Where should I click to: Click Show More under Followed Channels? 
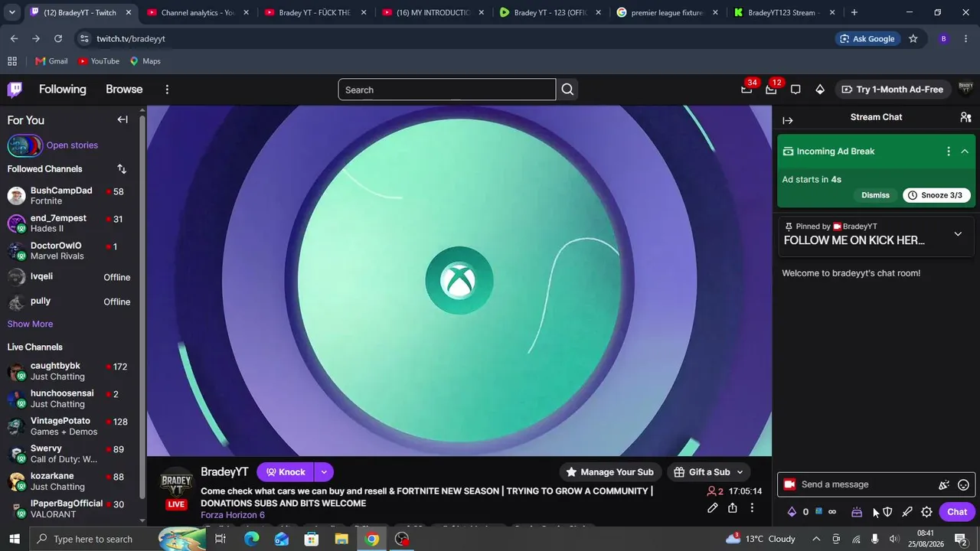[30, 324]
